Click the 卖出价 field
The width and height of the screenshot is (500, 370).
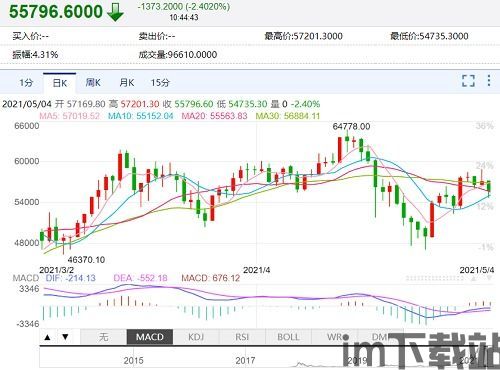tap(157, 36)
